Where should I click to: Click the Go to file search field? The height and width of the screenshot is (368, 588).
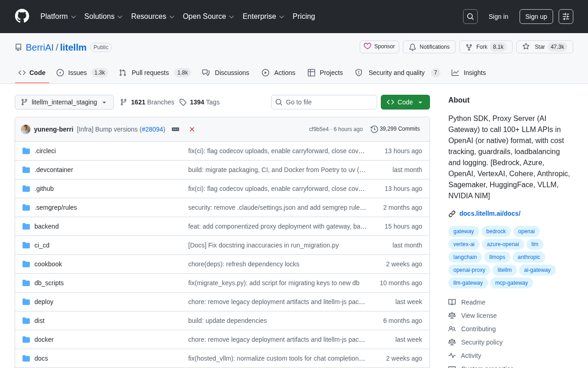tap(324, 102)
